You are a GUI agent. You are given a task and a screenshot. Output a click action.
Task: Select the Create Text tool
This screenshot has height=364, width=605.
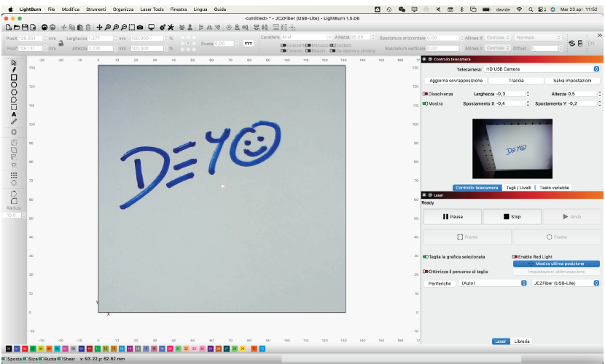pyautogui.click(x=14, y=114)
